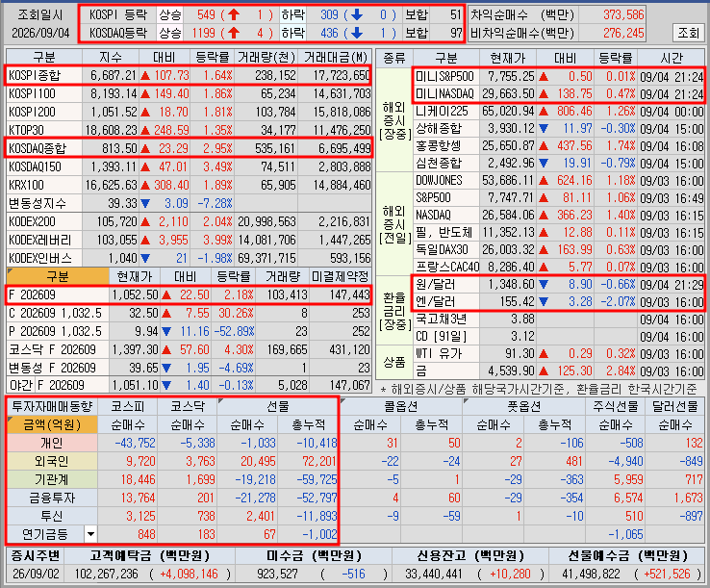Select the P 202609 1,032.5 put row
The height and width of the screenshot is (588, 710).
[189, 331]
